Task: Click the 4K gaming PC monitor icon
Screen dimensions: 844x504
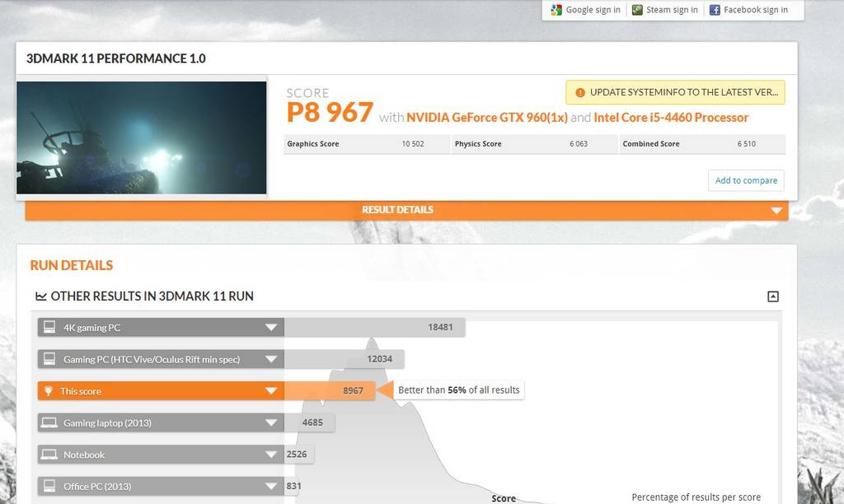Action: tap(49, 327)
